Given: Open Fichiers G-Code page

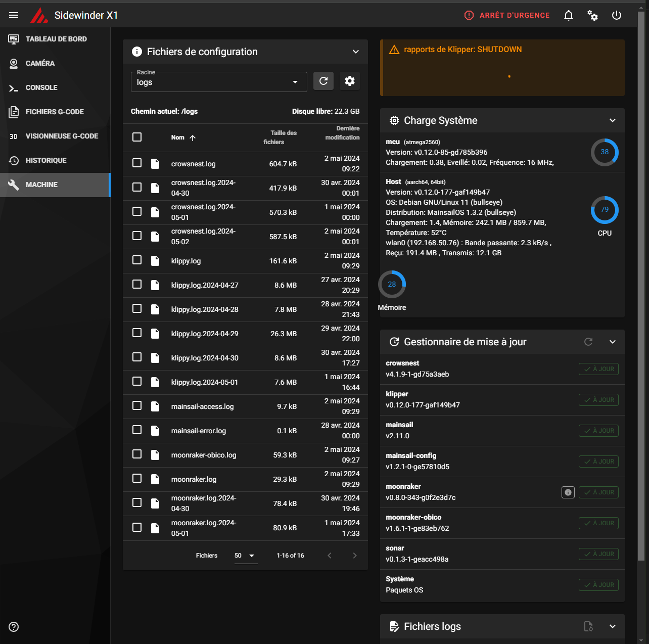Looking at the screenshot, I should (x=55, y=112).
